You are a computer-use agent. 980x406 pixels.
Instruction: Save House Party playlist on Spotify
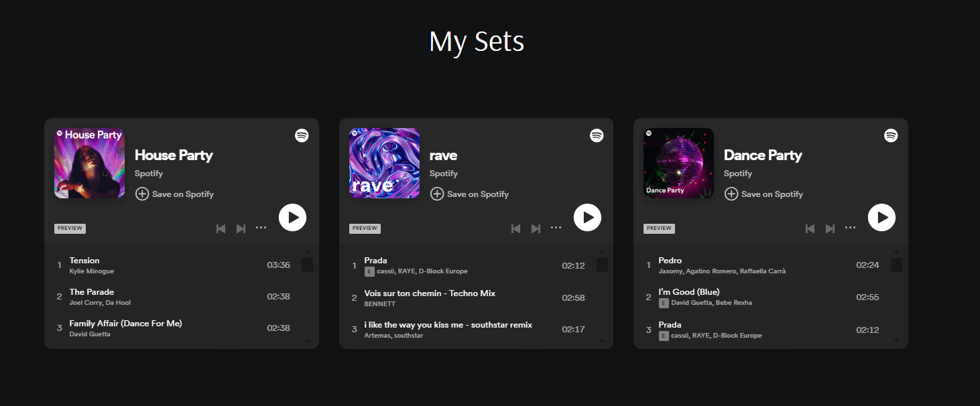tap(175, 194)
